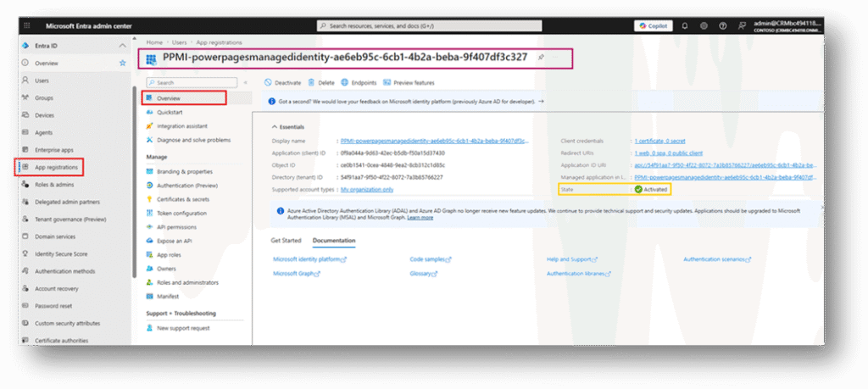Image resolution: width=868 pixels, height=389 pixels.
Task: Open the notifications bell icon
Action: (x=685, y=26)
